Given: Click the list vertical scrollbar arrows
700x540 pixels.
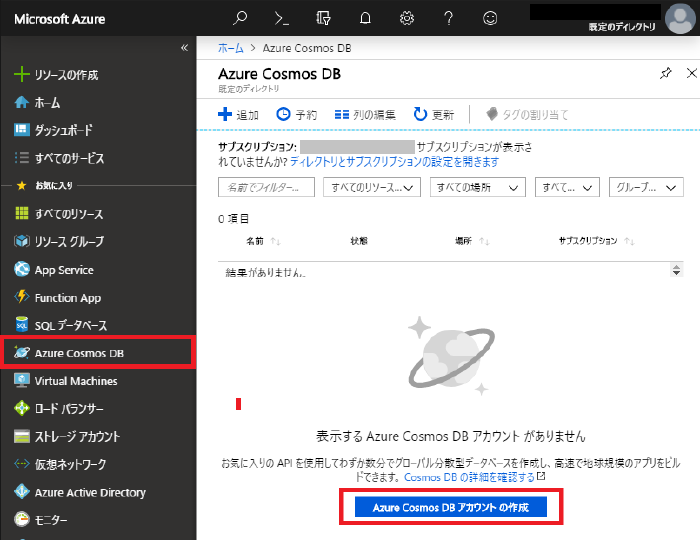Looking at the screenshot, I should [676, 270].
